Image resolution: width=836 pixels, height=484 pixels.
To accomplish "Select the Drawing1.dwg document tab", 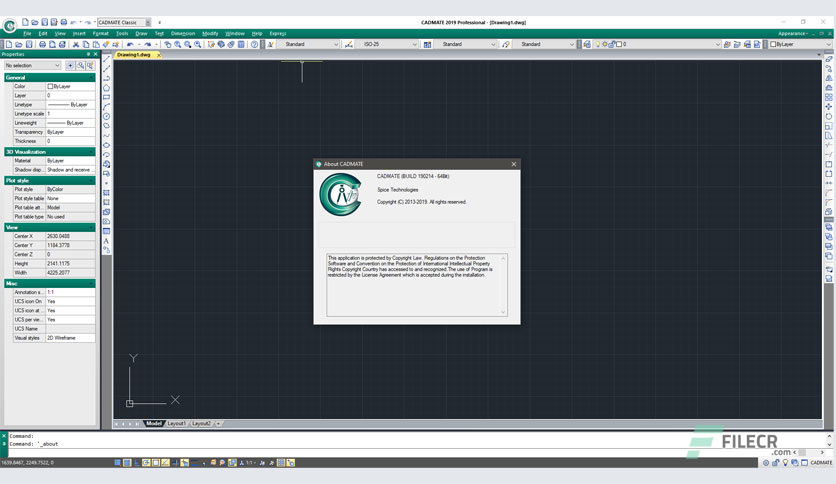I will (x=134, y=55).
